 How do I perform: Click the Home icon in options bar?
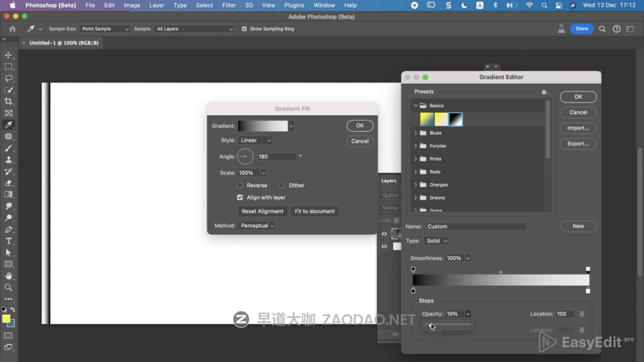click(13, 29)
